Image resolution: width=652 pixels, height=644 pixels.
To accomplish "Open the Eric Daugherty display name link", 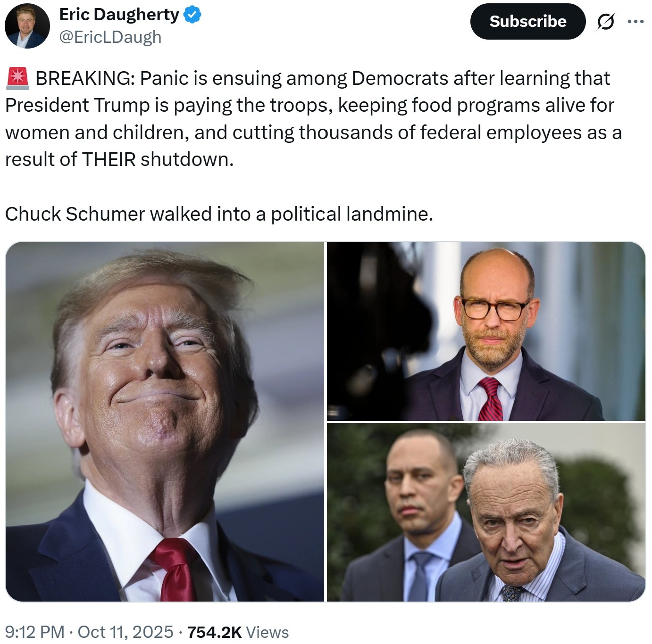I will tap(119, 15).
